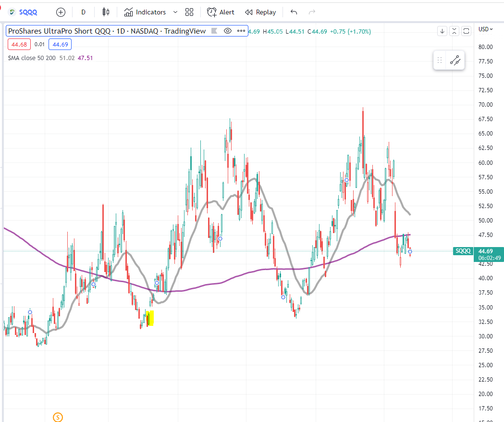
Task: Grab the floating drawing toolbar handle
Action: 440,60
